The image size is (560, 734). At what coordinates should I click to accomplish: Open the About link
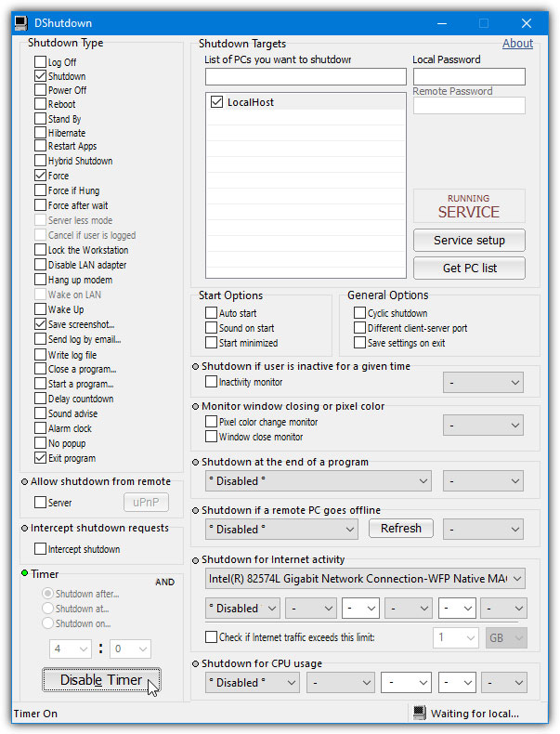[x=517, y=43]
